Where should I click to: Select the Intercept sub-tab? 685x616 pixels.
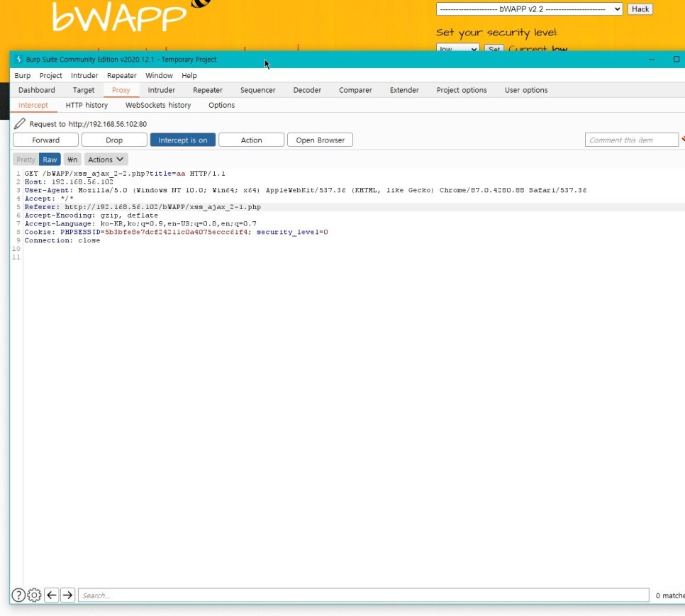(x=33, y=105)
